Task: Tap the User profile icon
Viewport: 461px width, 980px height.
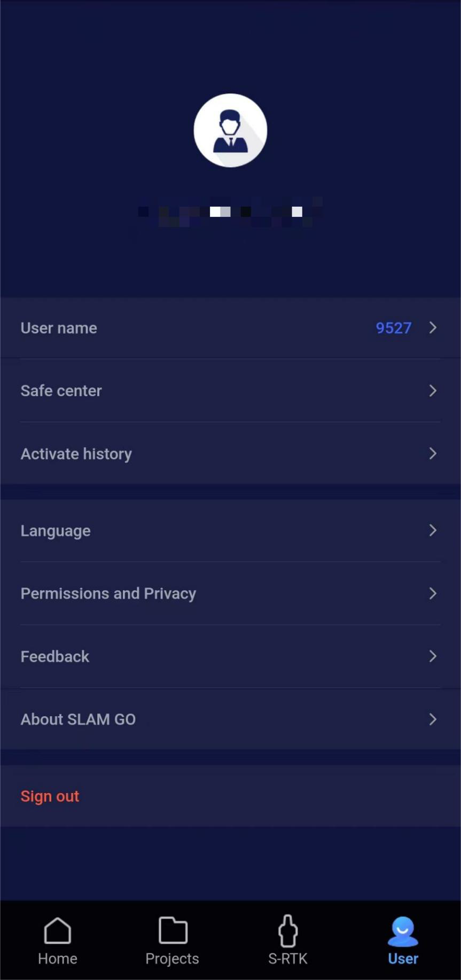Action: coord(403,932)
